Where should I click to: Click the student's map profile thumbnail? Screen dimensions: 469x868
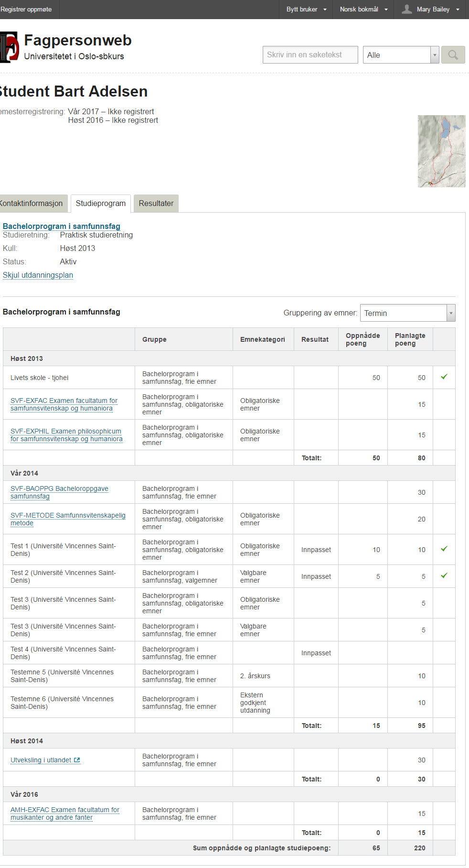[442, 151]
